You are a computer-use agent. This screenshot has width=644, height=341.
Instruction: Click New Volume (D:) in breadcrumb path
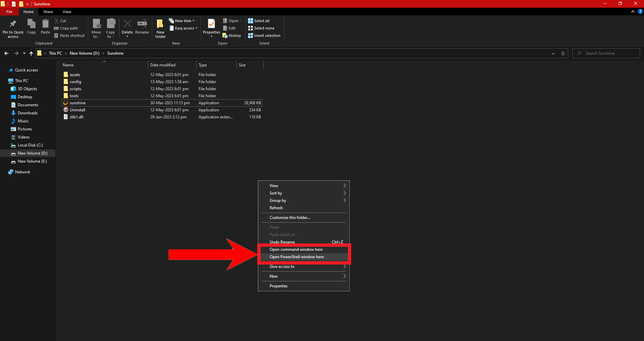click(x=85, y=53)
